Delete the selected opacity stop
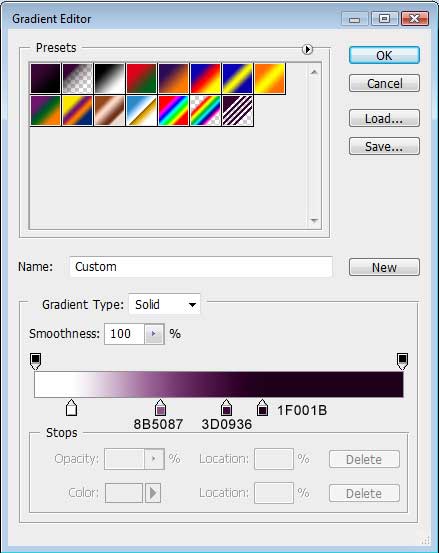Image resolution: width=439 pixels, height=553 pixels. (x=364, y=459)
